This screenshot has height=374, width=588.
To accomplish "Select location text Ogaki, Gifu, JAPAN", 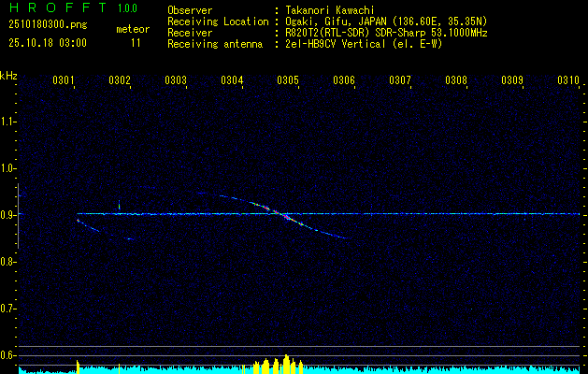I will [x=336, y=22].
